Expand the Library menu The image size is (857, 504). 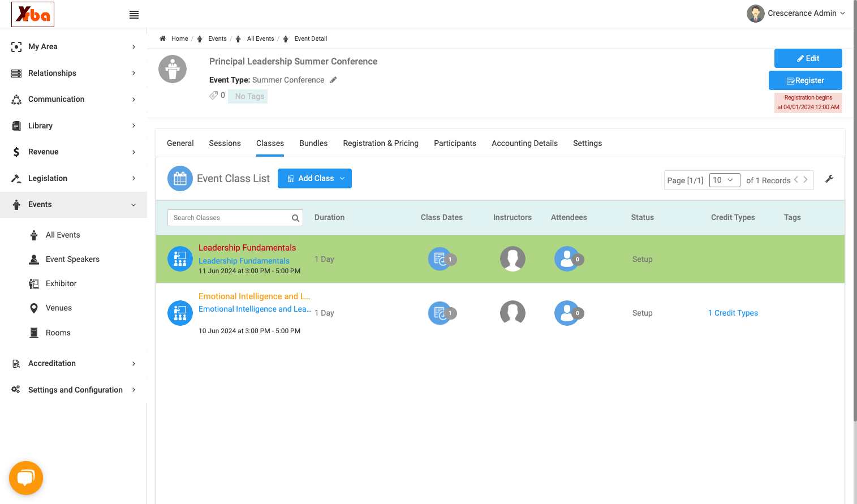74,126
